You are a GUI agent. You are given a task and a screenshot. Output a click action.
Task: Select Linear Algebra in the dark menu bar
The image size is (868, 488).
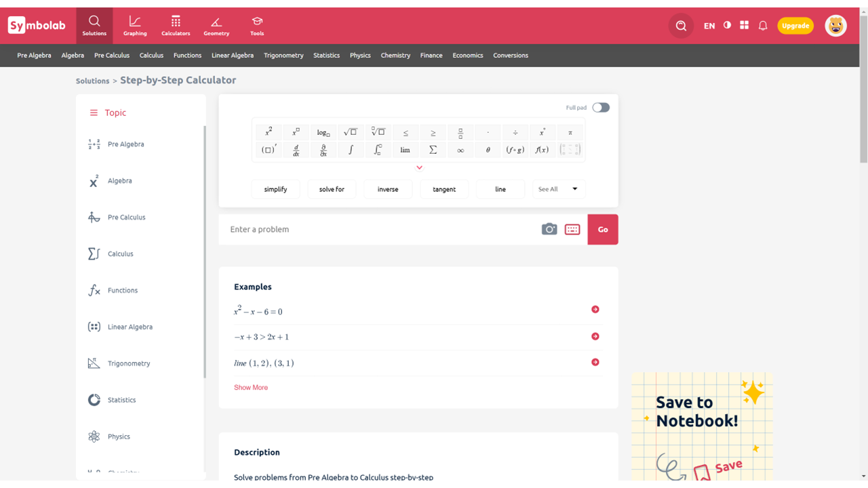tap(233, 56)
